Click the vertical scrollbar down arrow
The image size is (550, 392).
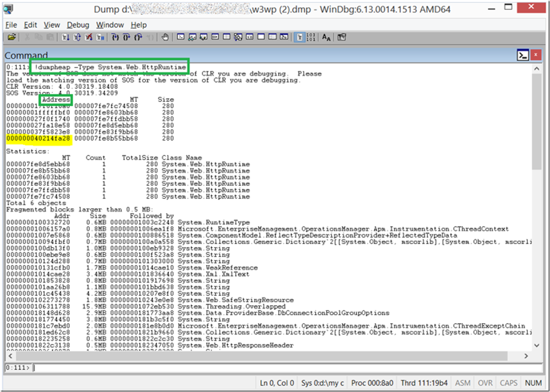point(537,346)
